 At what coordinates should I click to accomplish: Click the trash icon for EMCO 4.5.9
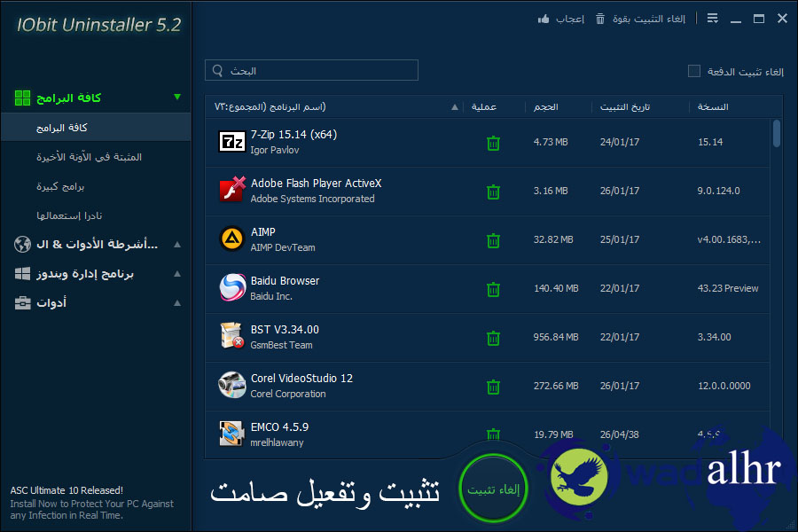coord(493,434)
